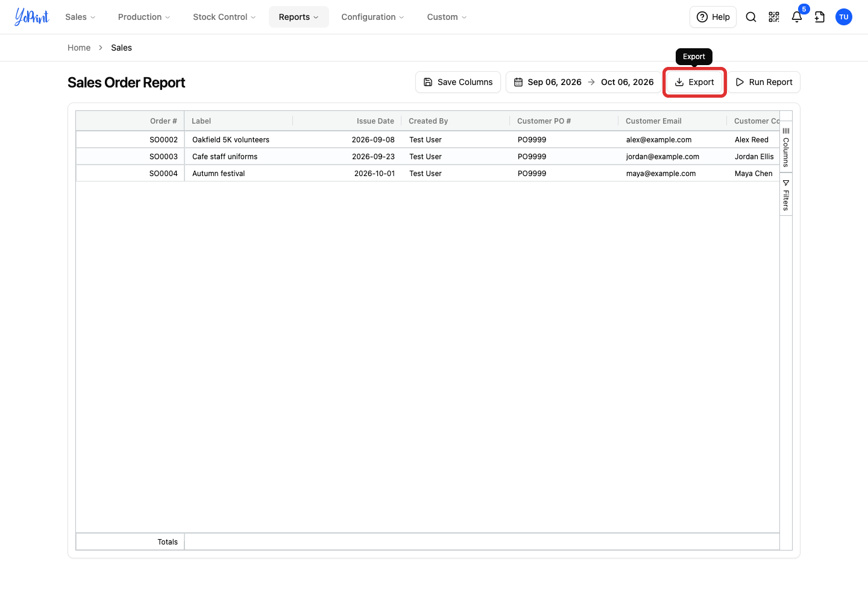Image resolution: width=868 pixels, height=603 pixels.
Task: Click Cafe staff uniforms label
Action: pos(225,157)
